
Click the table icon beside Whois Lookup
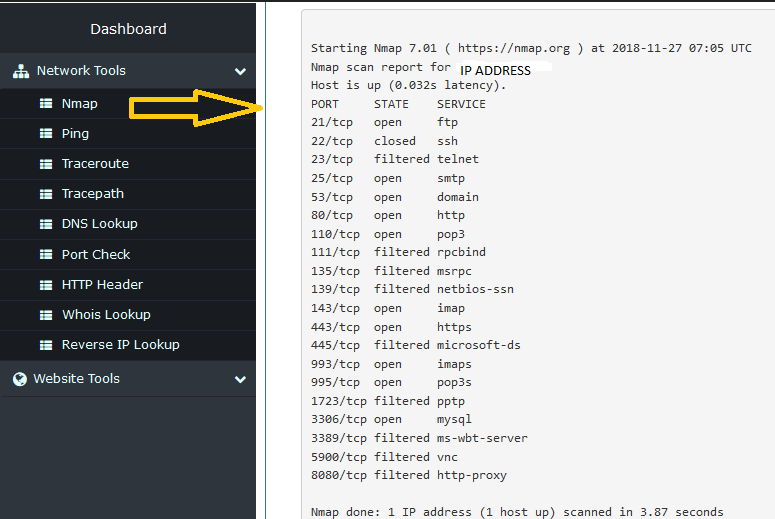(x=45, y=314)
